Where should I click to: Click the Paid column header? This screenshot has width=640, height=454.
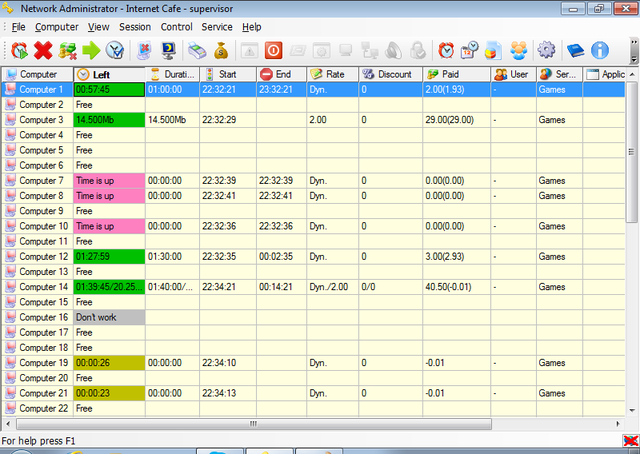click(456, 74)
